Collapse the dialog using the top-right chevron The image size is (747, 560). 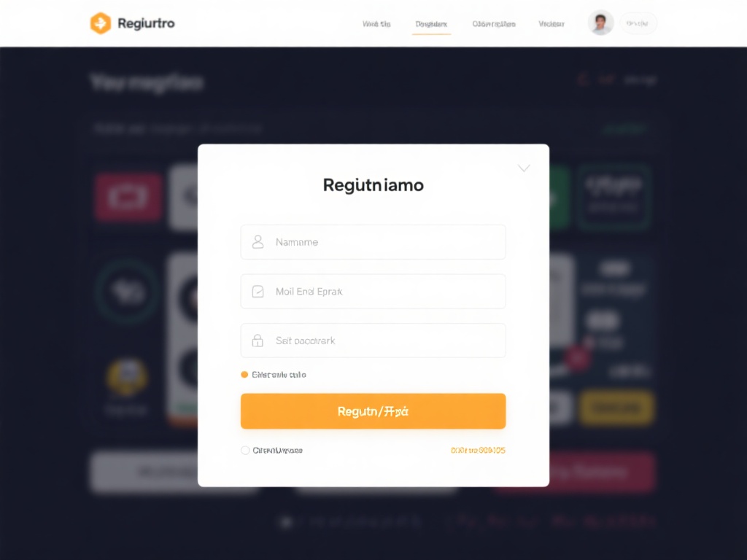[524, 168]
